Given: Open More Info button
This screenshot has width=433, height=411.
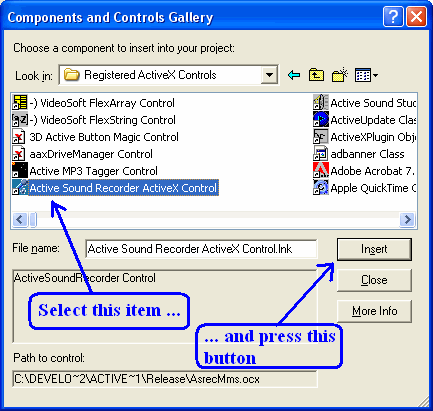Looking at the screenshot, I should pyautogui.click(x=374, y=311).
